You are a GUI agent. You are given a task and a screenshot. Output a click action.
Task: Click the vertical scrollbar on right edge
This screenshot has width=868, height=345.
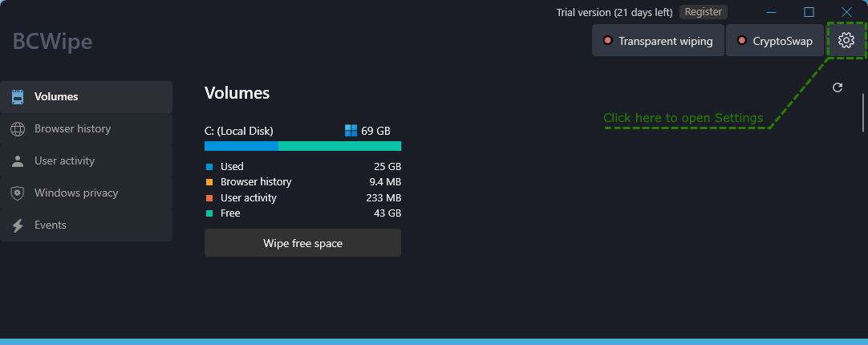[862, 112]
